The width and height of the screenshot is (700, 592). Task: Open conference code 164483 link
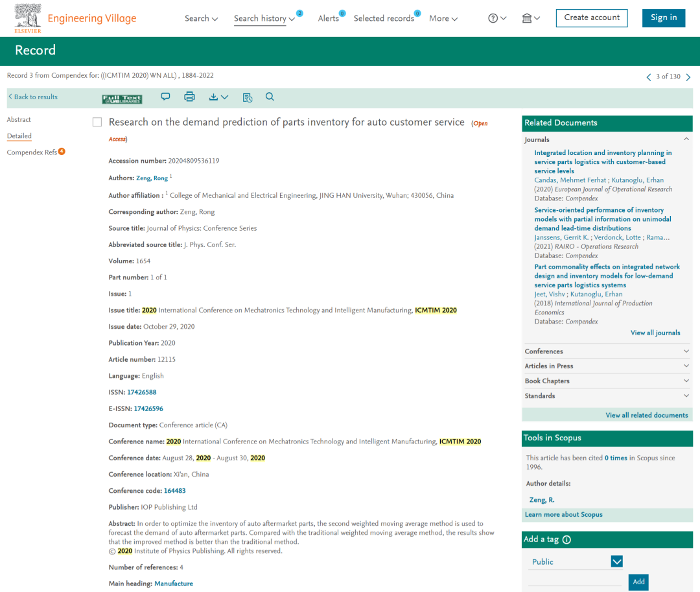pyautogui.click(x=174, y=491)
